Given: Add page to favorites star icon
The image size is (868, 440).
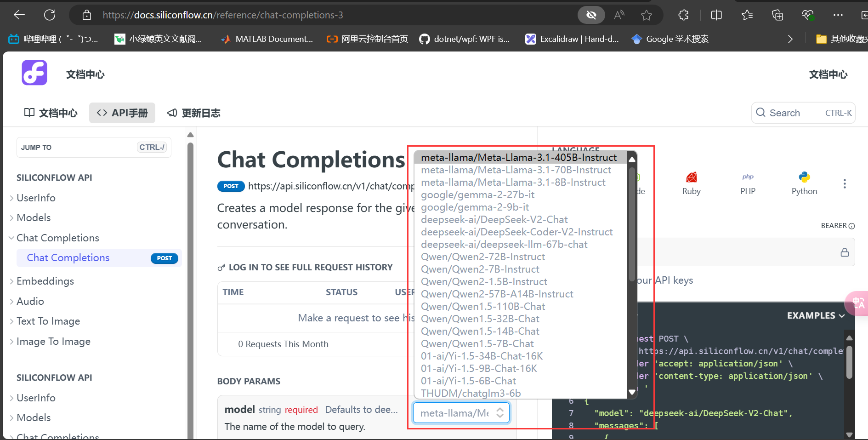Looking at the screenshot, I should click(647, 15).
